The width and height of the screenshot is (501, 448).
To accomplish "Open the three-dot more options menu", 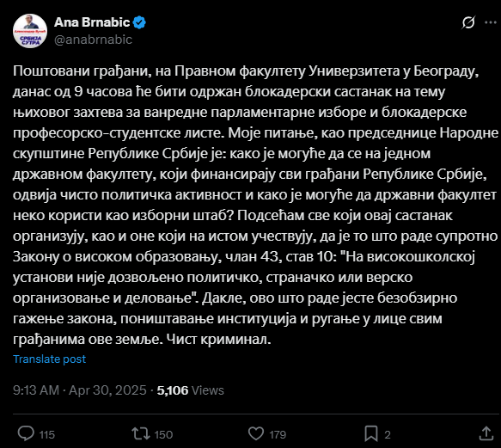I will [x=490, y=22].
